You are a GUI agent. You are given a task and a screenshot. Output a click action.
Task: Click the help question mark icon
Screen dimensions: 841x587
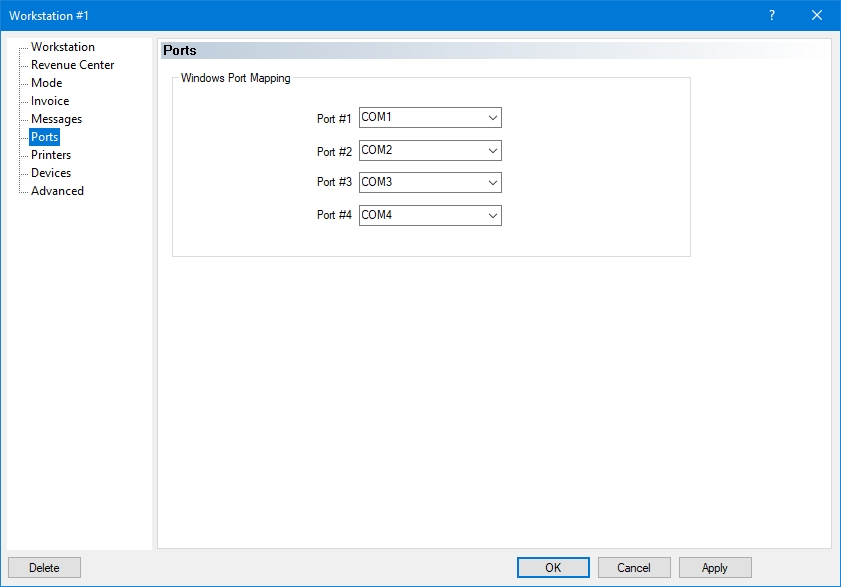pos(771,15)
